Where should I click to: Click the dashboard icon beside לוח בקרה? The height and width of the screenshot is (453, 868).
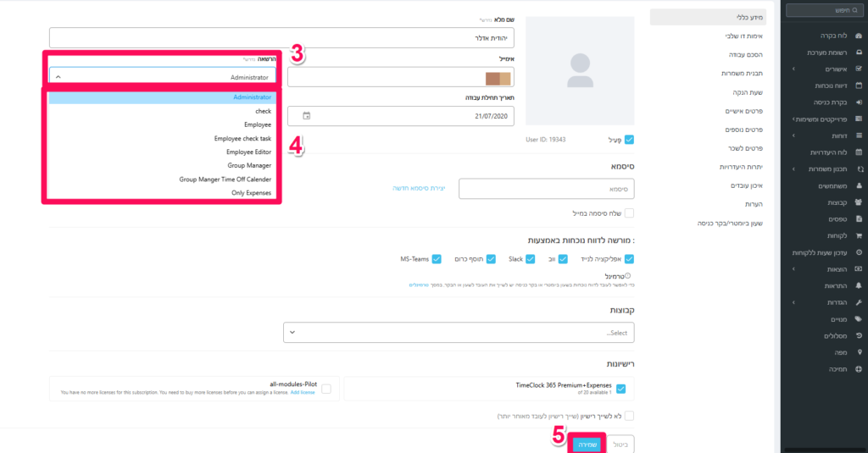(859, 37)
